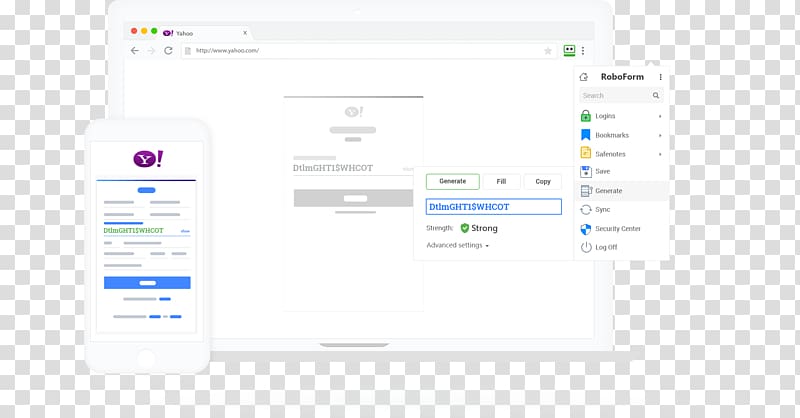Open RoboForm three-dot options menu
The width and height of the screenshot is (800, 418).
(x=660, y=77)
